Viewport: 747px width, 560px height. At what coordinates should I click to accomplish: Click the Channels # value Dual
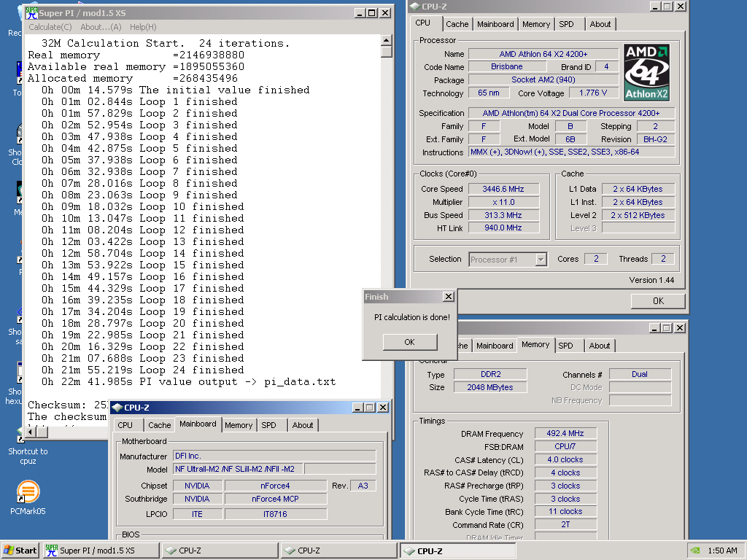(x=640, y=374)
